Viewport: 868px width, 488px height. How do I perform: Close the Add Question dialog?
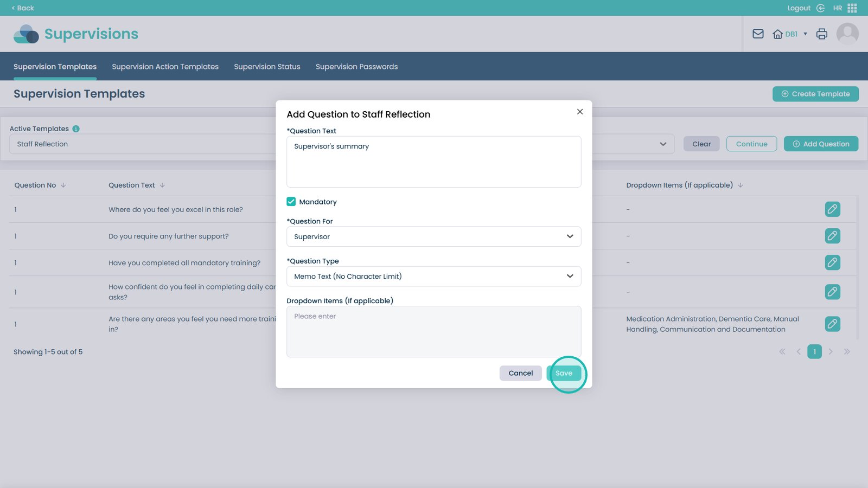coord(579,112)
